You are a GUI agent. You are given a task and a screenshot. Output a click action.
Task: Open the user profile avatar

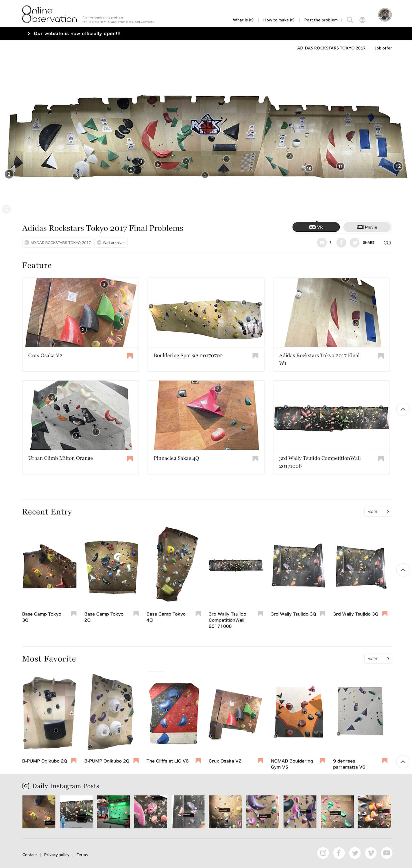point(385,15)
